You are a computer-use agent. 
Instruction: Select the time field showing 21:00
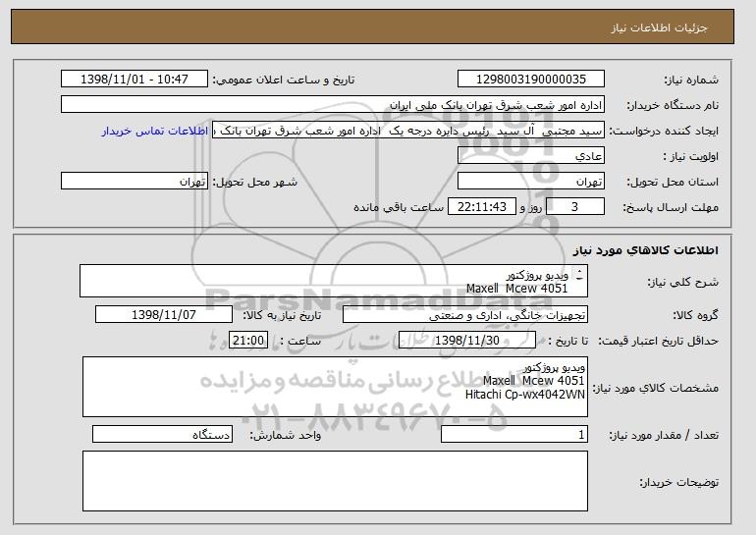[248, 341]
